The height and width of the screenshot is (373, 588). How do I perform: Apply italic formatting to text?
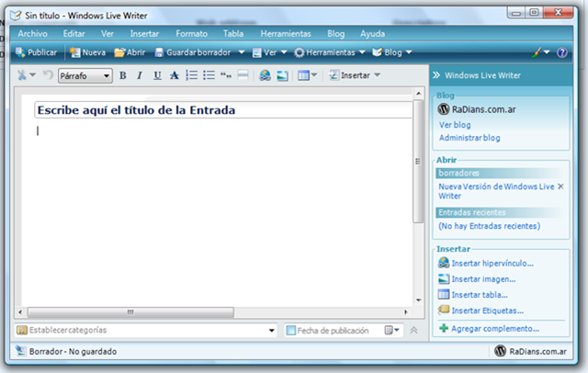coord(140,76)
